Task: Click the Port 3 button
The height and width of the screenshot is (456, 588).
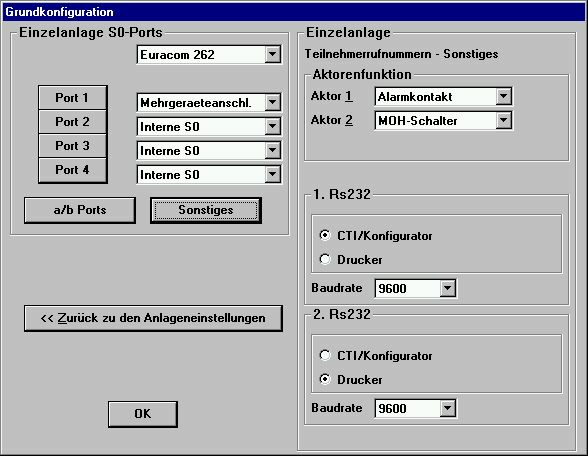Action: tap(73, 146)
